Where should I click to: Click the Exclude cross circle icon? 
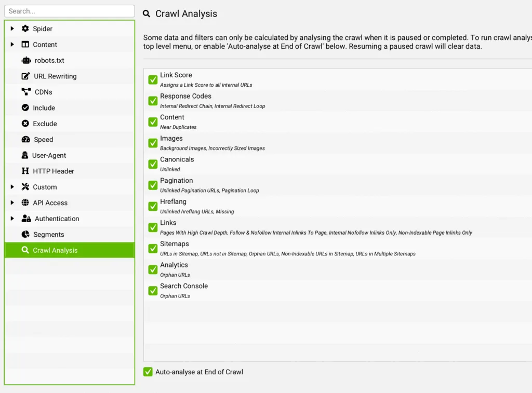(25, 124)
